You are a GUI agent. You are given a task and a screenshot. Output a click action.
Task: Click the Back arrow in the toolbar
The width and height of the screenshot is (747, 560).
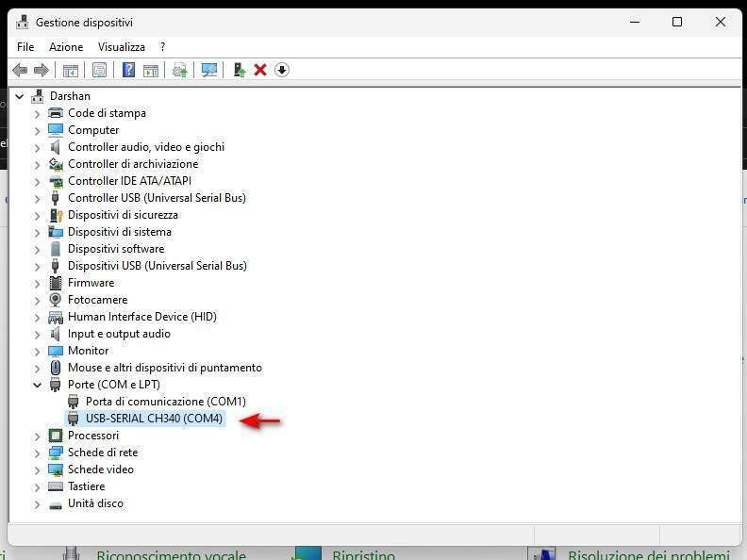coord(20,70)
